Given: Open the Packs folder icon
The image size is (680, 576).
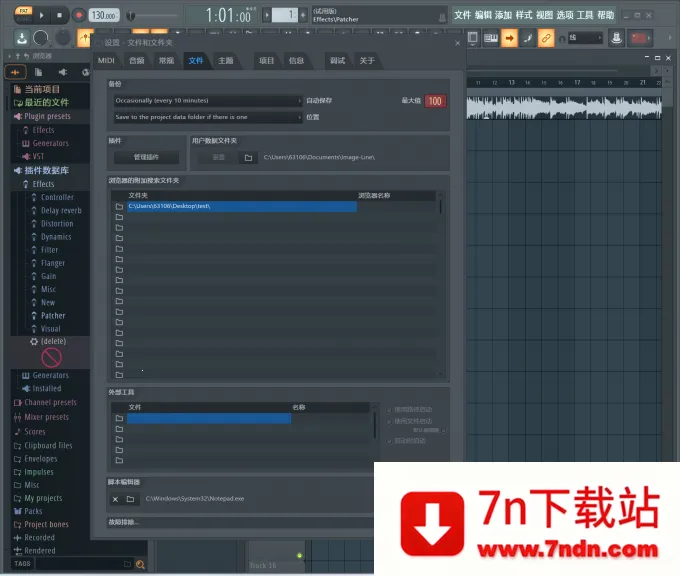Looking at the screenshot, I should point(18,511).
